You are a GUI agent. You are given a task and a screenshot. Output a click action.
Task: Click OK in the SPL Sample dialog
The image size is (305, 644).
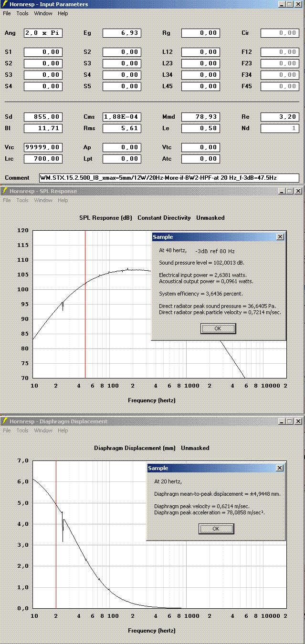point(218,328)
